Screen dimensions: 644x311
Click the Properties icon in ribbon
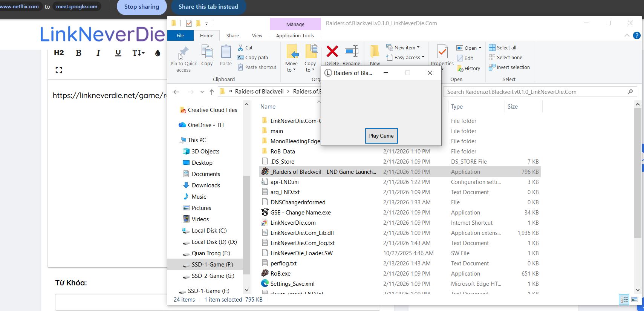point(442,52)
